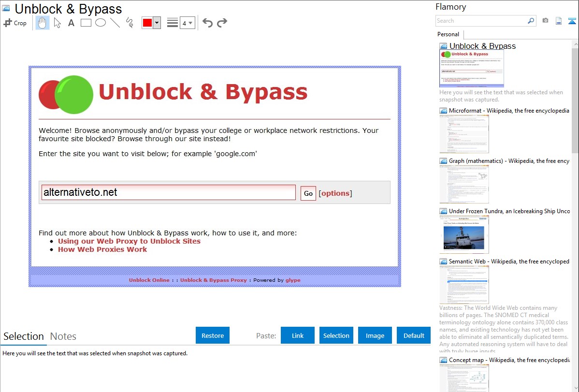Click the red color swatch
This screenshot has height=392, width=579.
(x=147, y=23)
